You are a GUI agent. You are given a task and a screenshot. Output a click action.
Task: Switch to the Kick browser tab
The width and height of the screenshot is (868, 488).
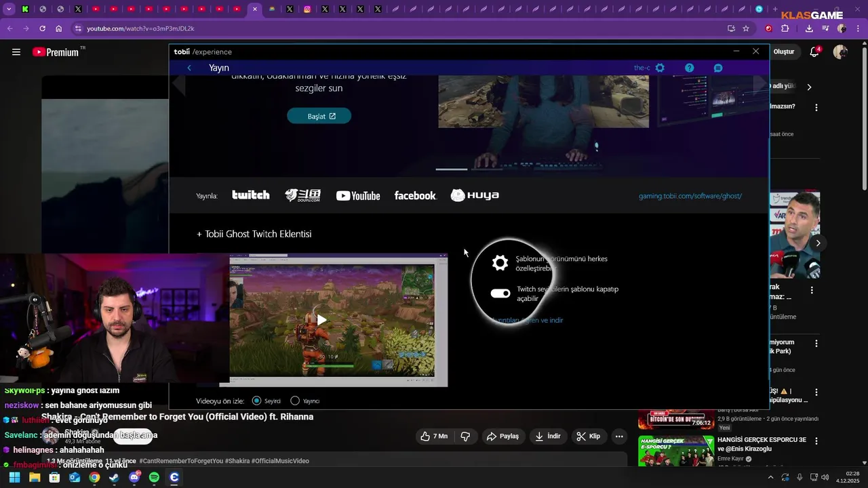point(25,9)
